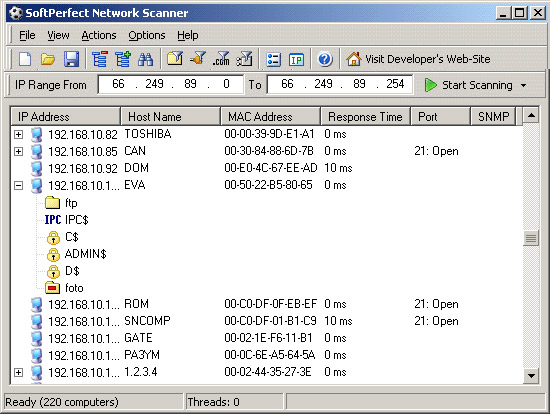This screenshot has height=414, width=550.
Task: Expand the CAN host tree node
Action: coord(19,151)
